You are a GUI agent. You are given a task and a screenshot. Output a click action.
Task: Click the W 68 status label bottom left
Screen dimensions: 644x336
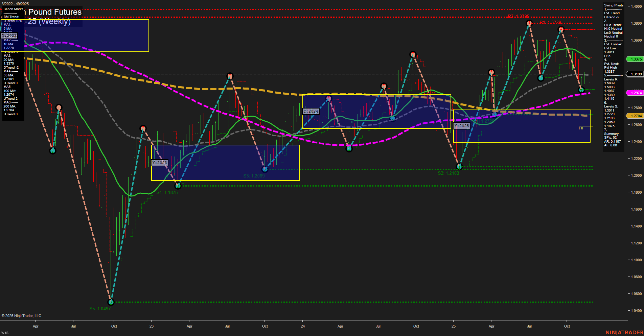point(5,332)
